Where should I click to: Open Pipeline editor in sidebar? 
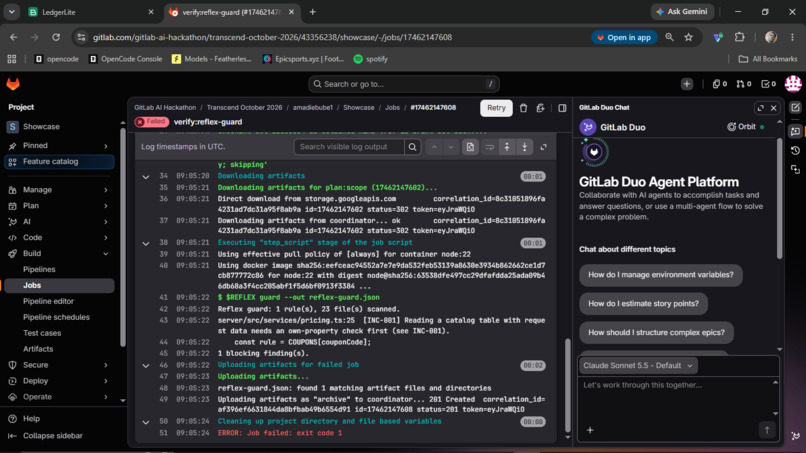[x=48, y=301]
